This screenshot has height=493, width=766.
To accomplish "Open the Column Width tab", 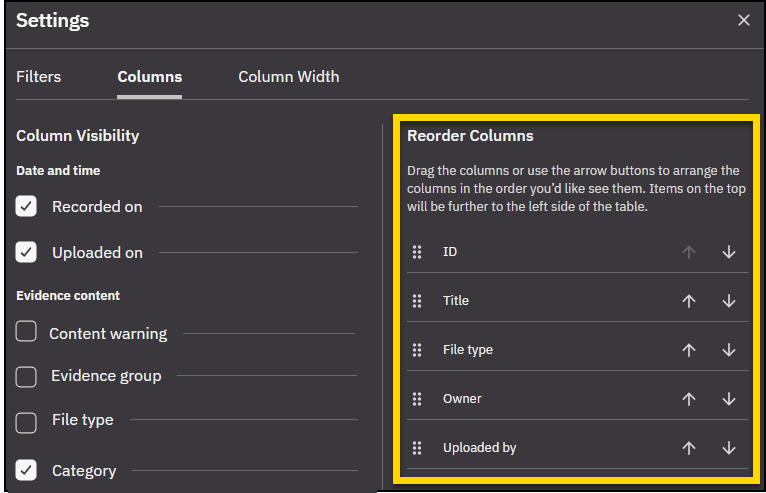I will point(288,77).
